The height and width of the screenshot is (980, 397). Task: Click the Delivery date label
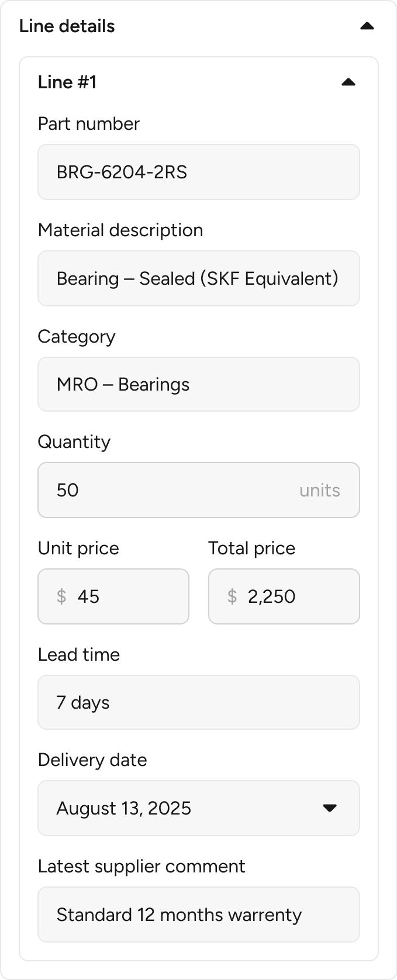92,760
